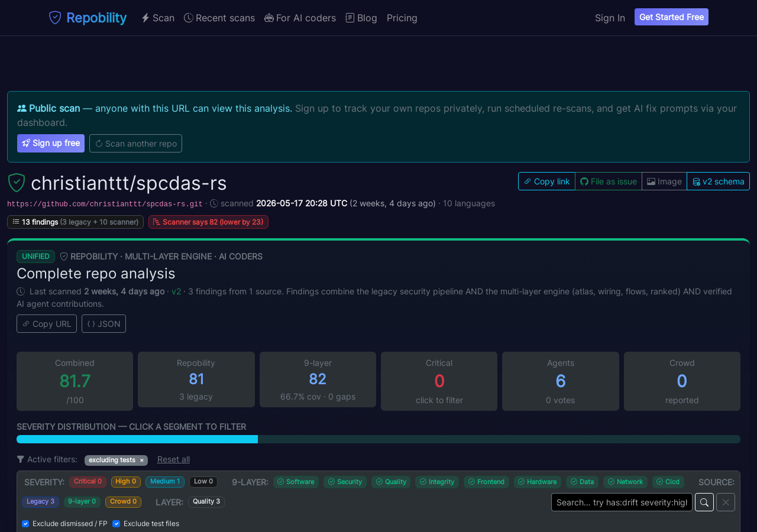
Task: Filter by the Legacy 3 source
Action: (x=41, y=502)
